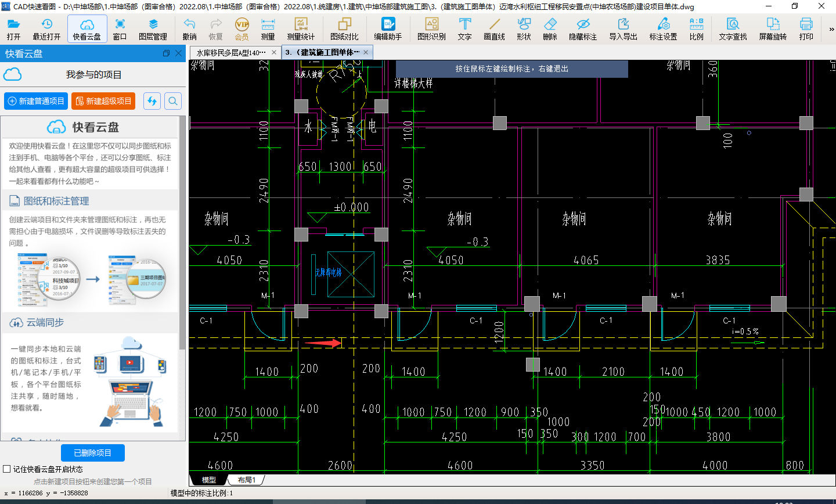Click the sync refresh icon in cloud panel
Image resolution: width=836 pixels, height=504 pixels.
click(x=152, y=101)
